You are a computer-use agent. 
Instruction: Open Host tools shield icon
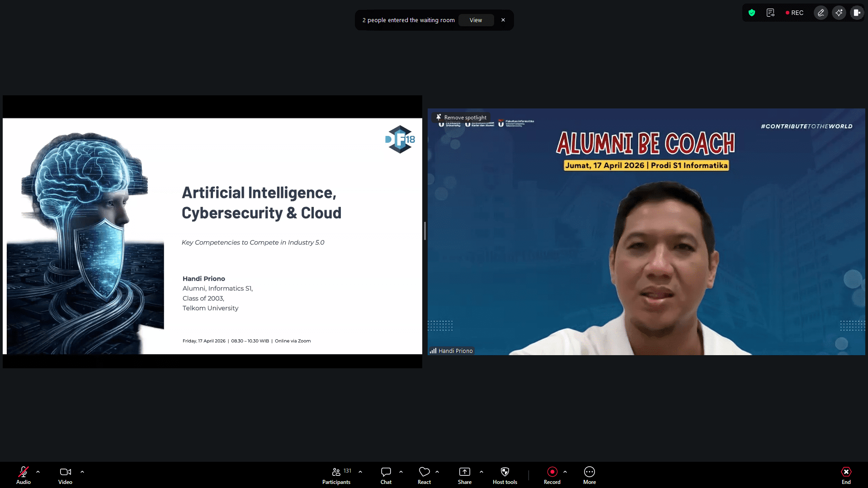coord(505,472)
